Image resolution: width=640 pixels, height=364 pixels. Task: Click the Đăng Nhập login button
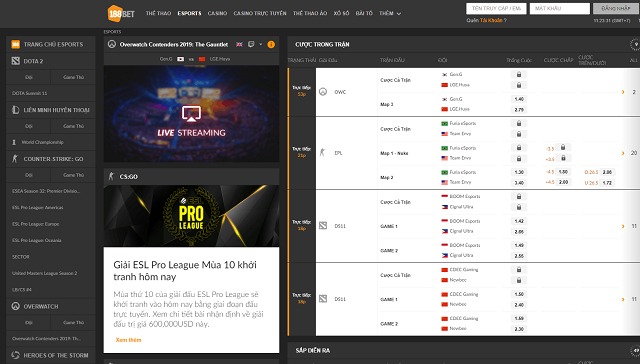click(x=616, y=8)
